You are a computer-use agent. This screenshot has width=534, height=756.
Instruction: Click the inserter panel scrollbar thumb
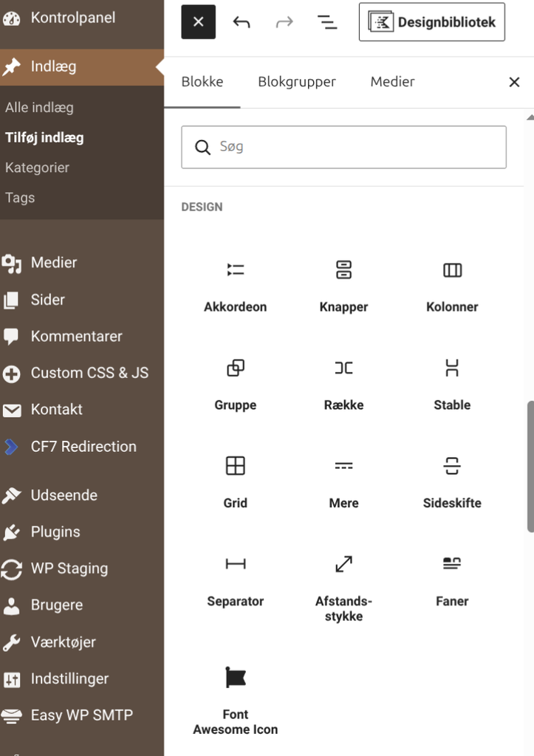tap(530, 467)
